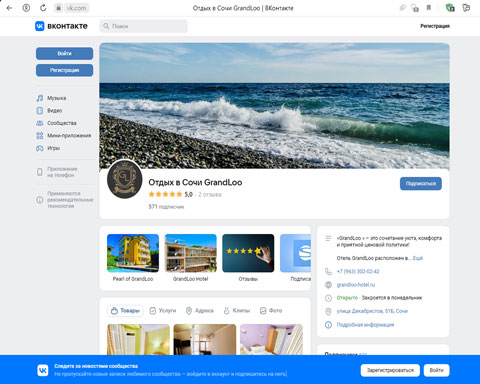The image size is (480, 384).
Task: Open the Игры gamepad icon
Action: point(40,148)
